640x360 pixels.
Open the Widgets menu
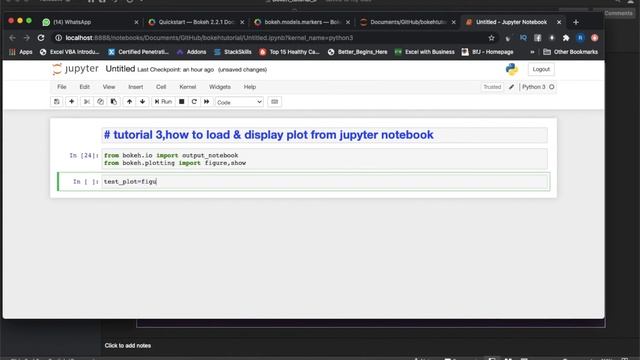coord(220,87)
